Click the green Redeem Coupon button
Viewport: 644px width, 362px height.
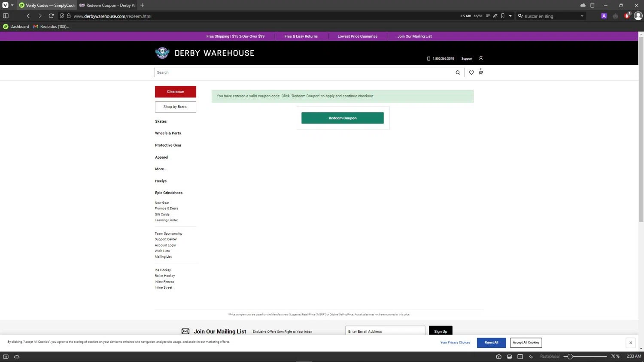click(342, 118)
